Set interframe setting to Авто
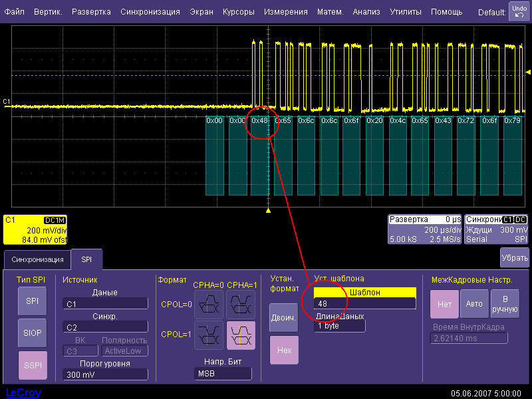532x399 pixels. [x=474, y=304]
